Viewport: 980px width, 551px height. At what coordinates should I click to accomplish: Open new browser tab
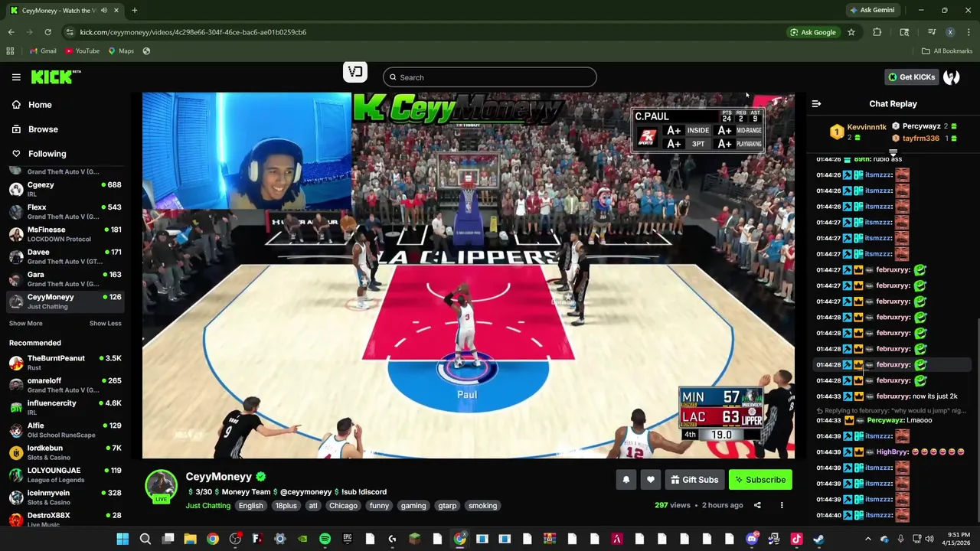pyautogui.click(x=134, y=11)
